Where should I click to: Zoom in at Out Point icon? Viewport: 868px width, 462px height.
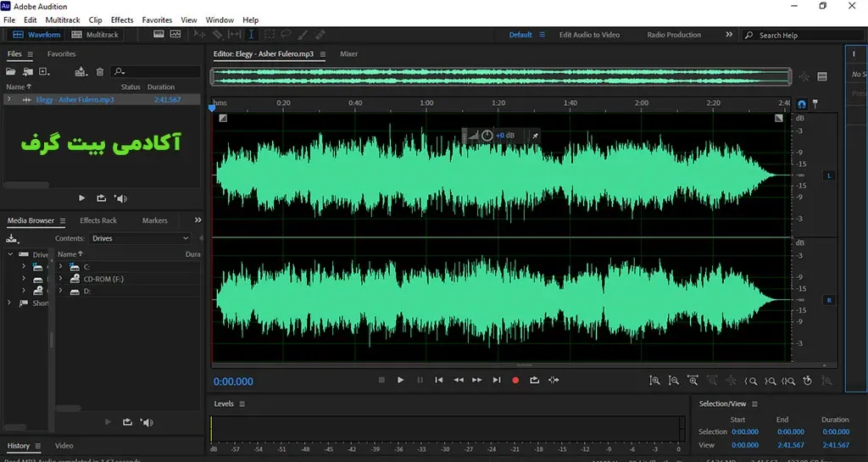tap(770, 381)
